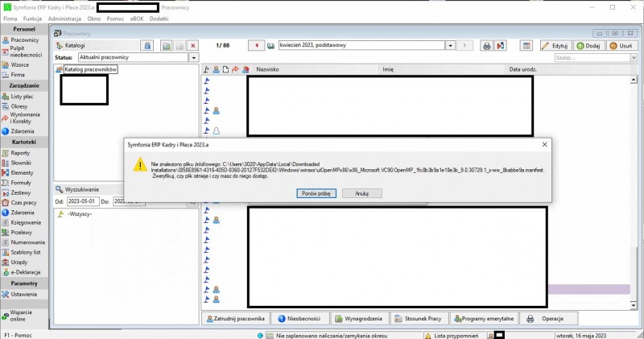Click the Data urodz. column header
The image size is (644, 339).
[568, 69]
